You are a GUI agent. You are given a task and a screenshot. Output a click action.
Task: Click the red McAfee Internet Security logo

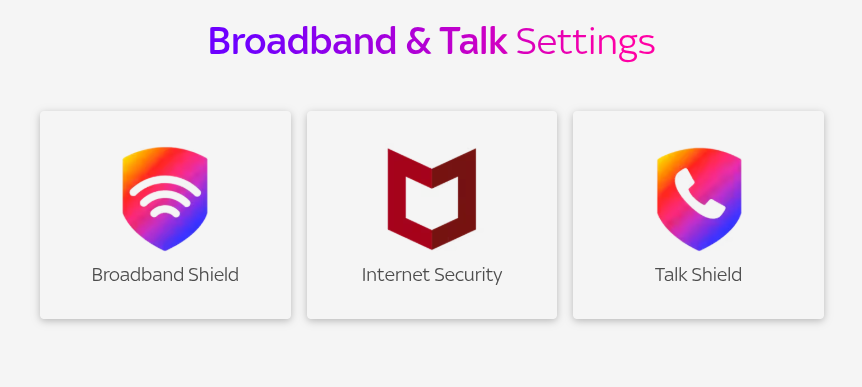click(432, 198)
